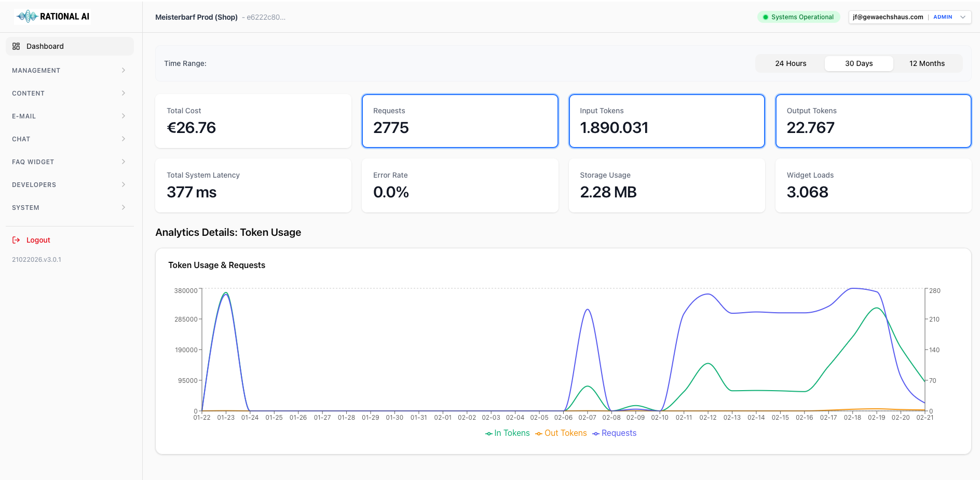Viewport: 980px width, 480px height.
Task: Expand the FAQ Widget section
Action: click(69, 162)
